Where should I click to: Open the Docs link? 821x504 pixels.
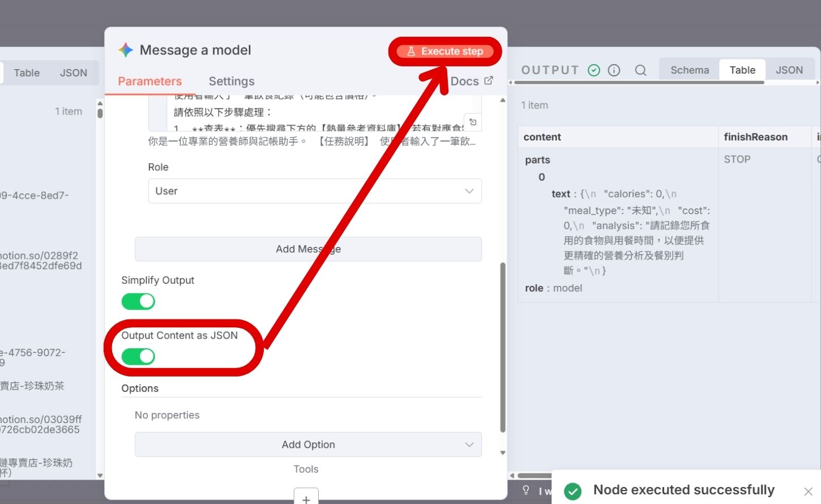464,80
